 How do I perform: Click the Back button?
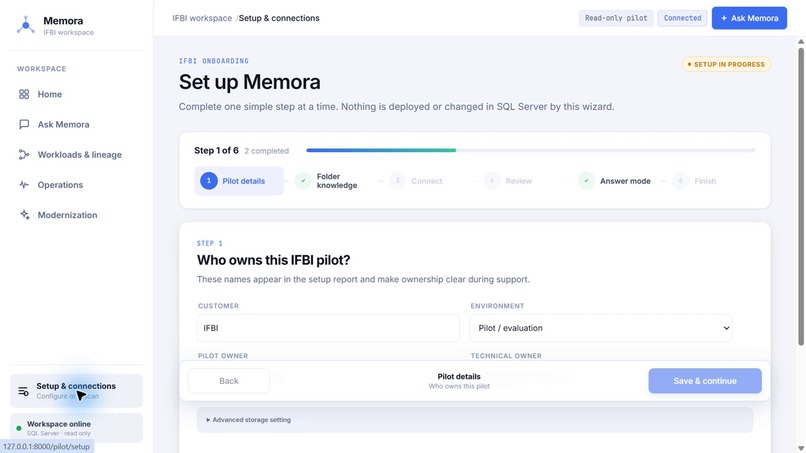click(229, 381)
